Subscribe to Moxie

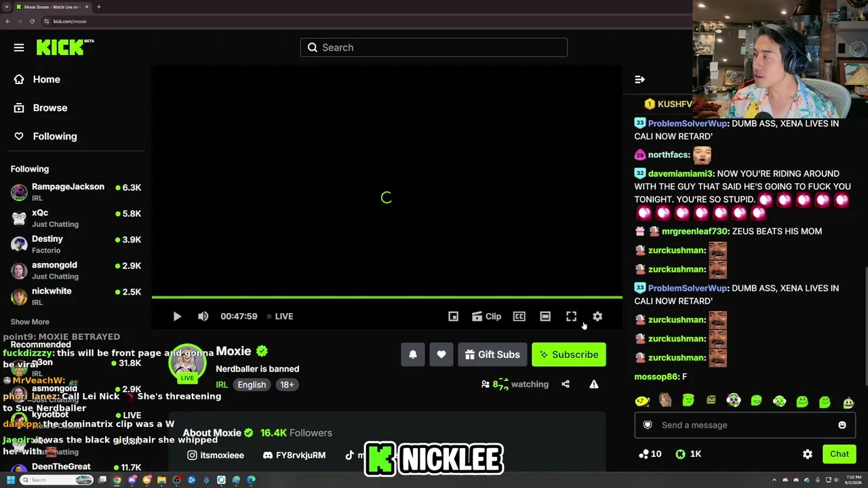569,354
